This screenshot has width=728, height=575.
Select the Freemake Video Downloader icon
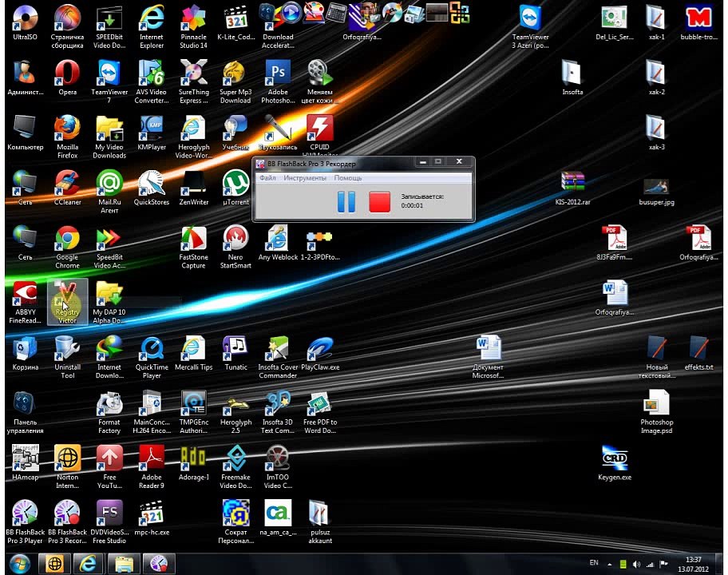click(x=235, y=467)
